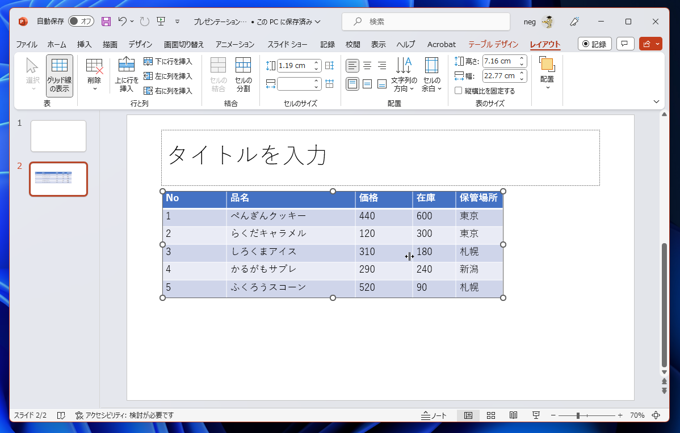Switch to ホーム tab
680x433 pixels.
pos(57,44)
